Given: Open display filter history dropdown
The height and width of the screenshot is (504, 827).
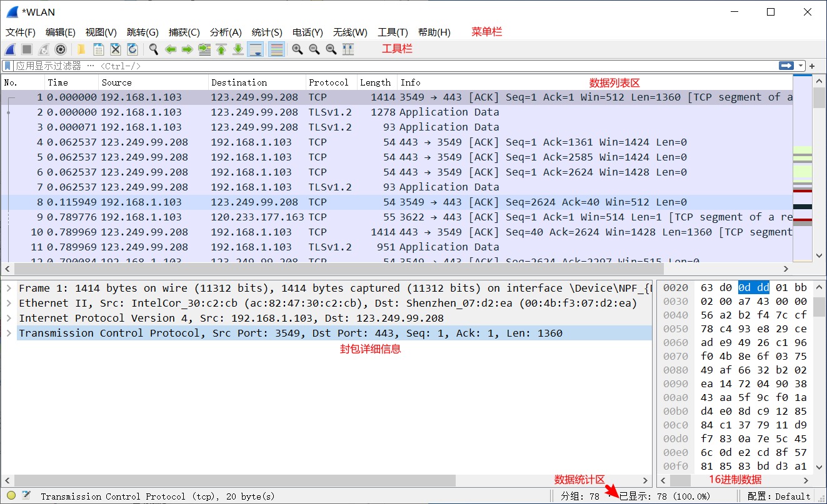Looking at the screenshot, I should click(801, 66).
